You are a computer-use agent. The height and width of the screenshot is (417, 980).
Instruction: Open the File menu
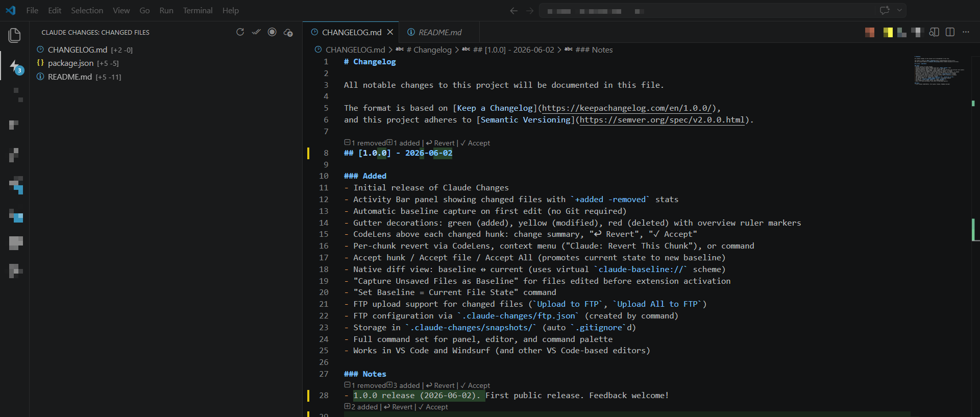(32, 10)
